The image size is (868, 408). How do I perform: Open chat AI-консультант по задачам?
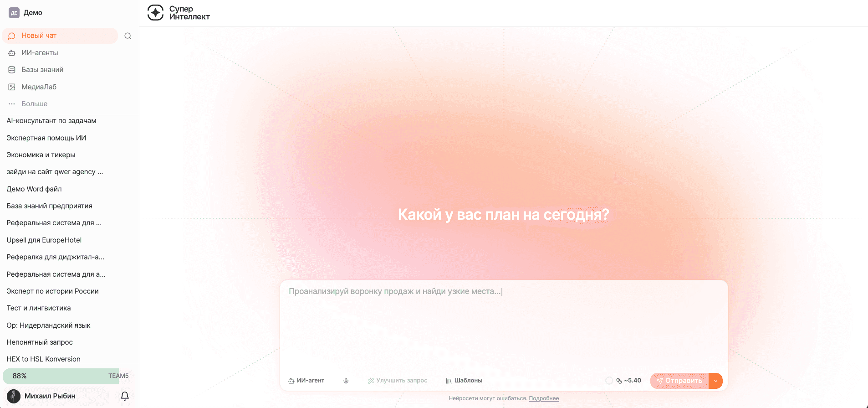click(x=51, y=121)
